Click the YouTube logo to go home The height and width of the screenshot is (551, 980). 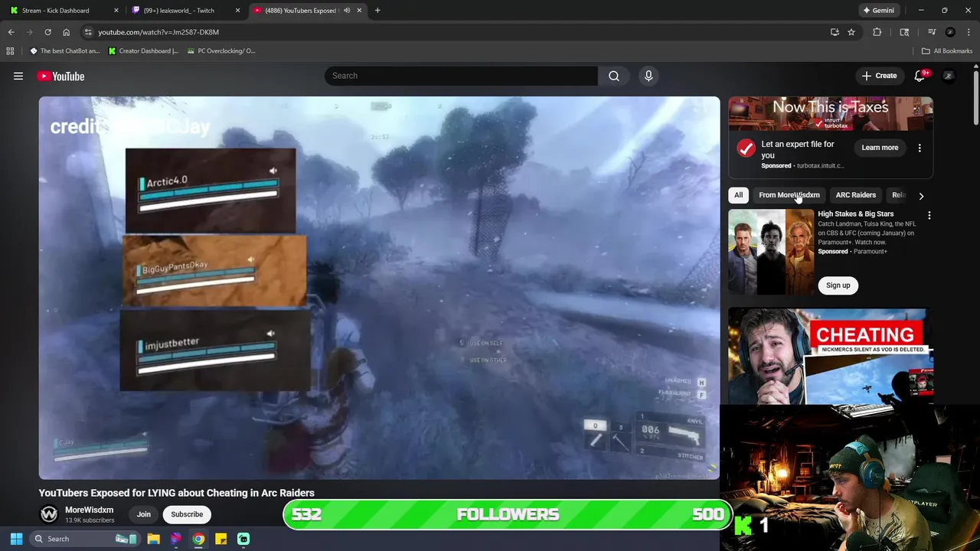click(60, 76)
